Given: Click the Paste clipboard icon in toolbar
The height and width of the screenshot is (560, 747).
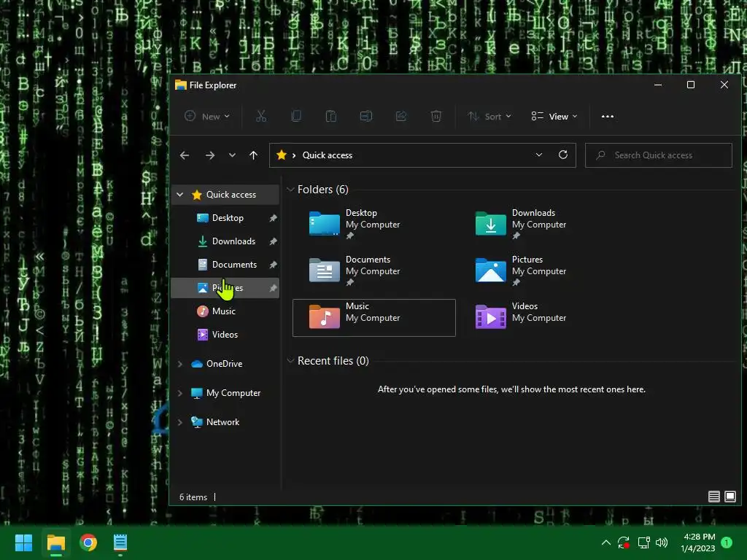Looking at the screenshot, I should pyautogui.click(x=330, y=116).
